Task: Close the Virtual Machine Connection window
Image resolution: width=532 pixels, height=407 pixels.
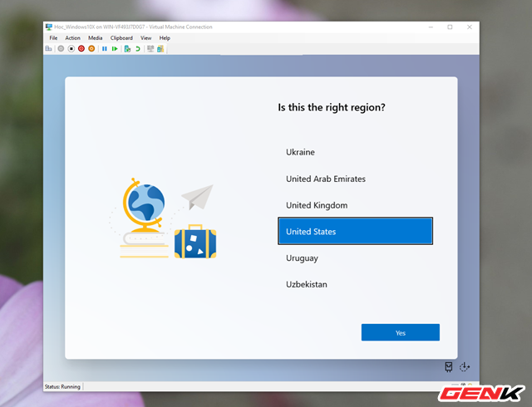Action: [x=470, y=27]
